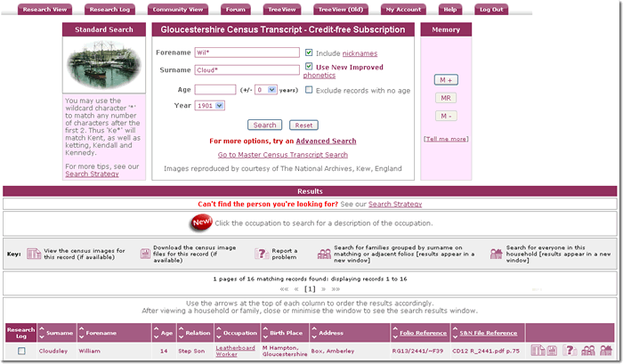Sort Forename column ascending with up arrow
This screenshot has width=623, height=364.
[x=82, y=329]
